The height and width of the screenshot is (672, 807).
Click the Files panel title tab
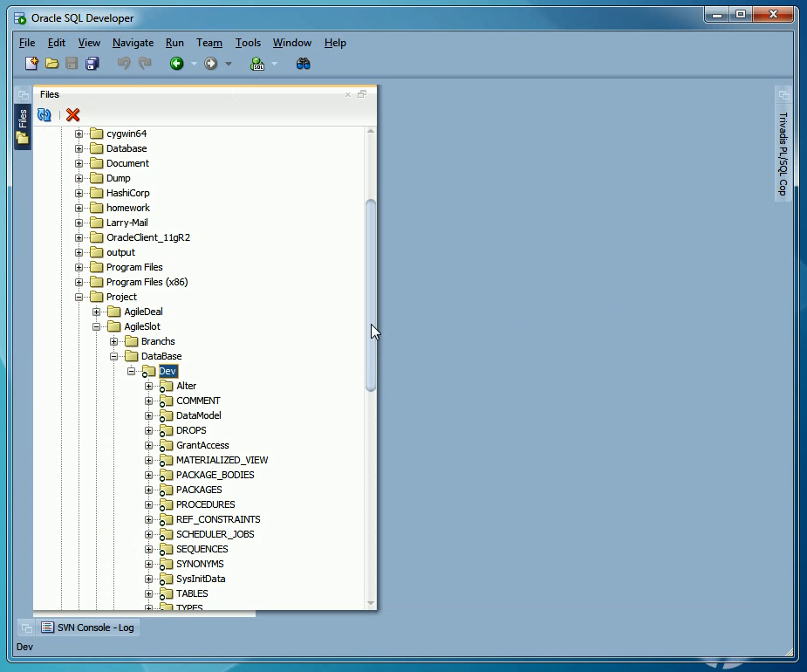coord(50,94)
